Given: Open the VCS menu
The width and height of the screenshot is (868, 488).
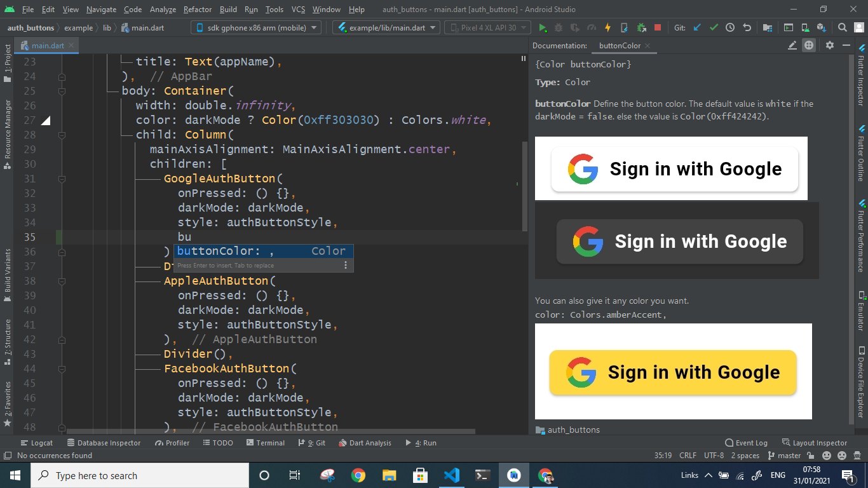Looking at the screenshot, I should click(x=299, y=10).
